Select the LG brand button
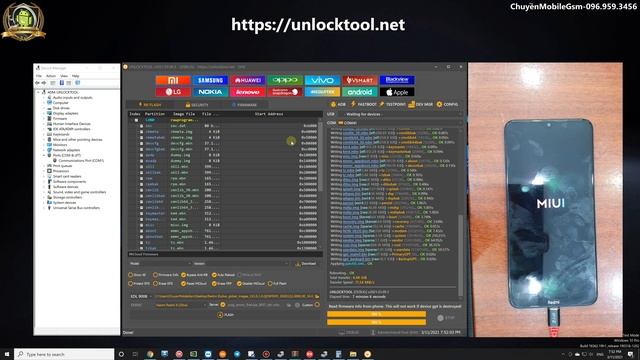The image size is (640, 360). [x=173, y=92]
